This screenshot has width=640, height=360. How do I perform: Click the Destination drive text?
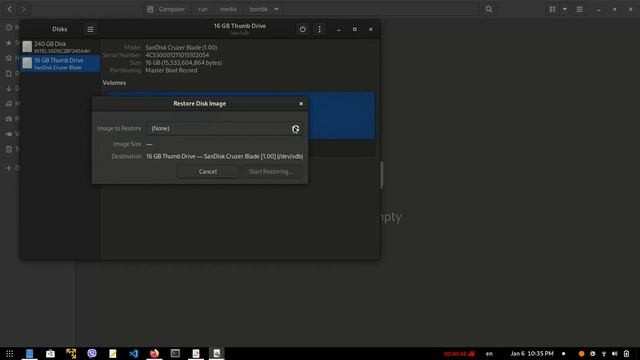click(224, 156)
